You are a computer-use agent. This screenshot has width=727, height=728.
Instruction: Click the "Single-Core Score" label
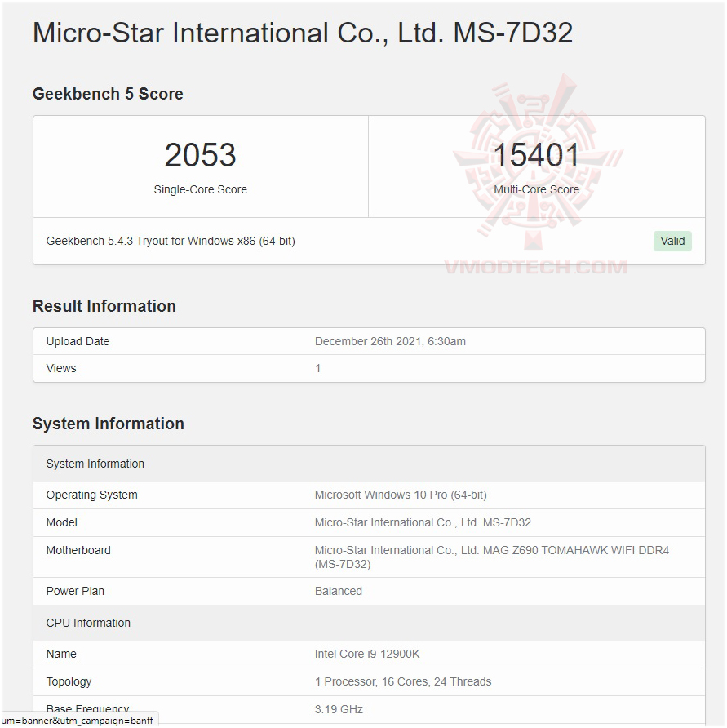tap(200, 189)
